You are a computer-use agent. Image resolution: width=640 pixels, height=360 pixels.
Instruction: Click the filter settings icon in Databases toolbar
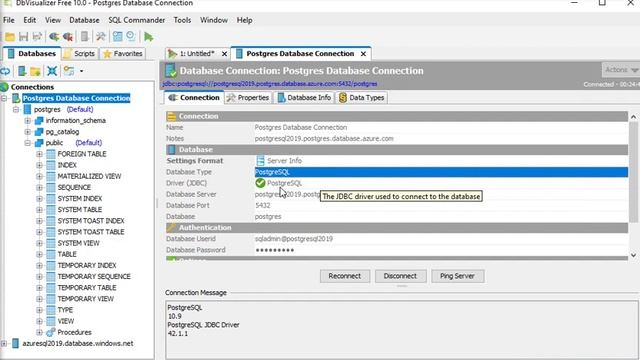coord(69,71)
